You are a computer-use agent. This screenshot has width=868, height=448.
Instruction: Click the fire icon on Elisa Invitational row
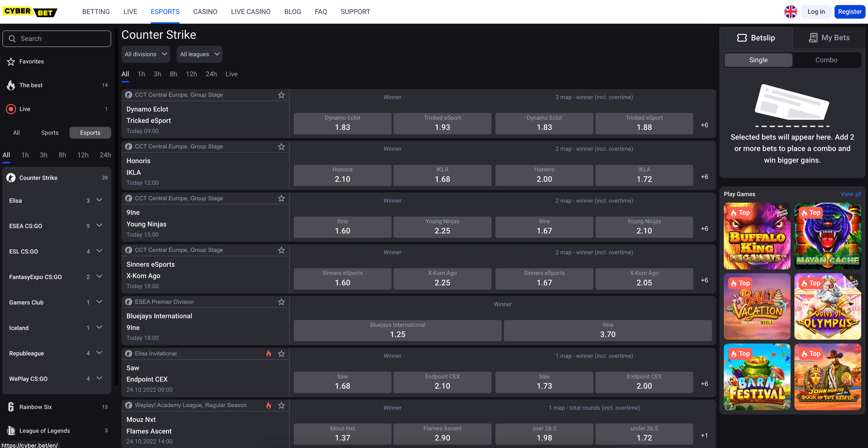(269, 354)
